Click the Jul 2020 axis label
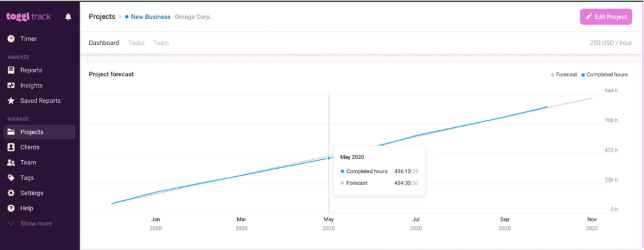 [416, 224]
